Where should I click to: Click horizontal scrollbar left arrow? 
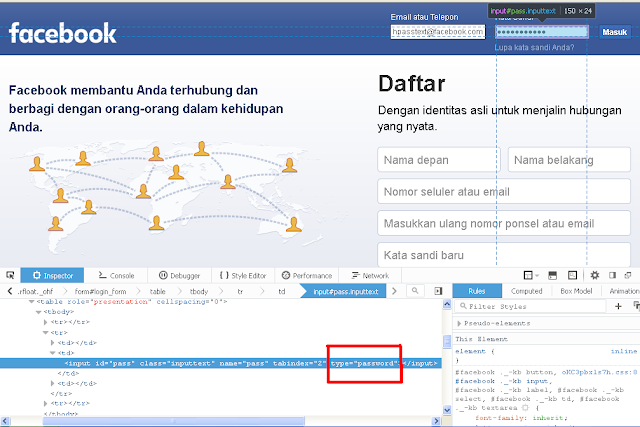[5, 420]
